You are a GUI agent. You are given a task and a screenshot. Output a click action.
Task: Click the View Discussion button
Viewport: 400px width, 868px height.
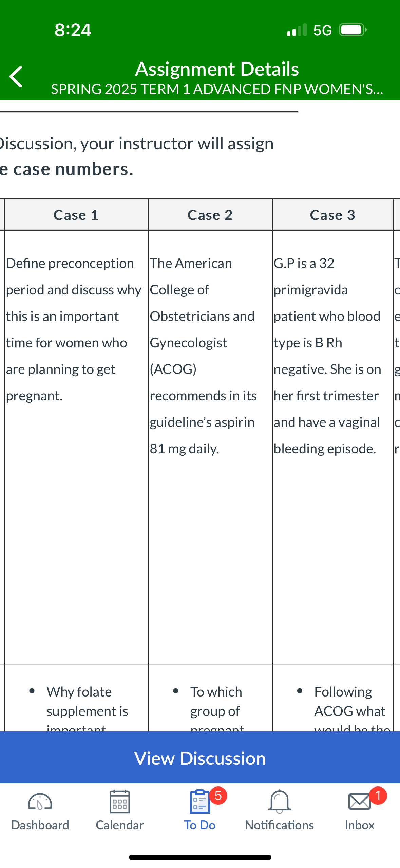[200, 758]
